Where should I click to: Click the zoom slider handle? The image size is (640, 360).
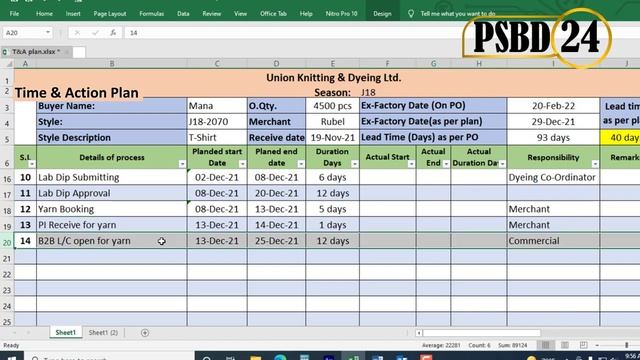(627, 345)
